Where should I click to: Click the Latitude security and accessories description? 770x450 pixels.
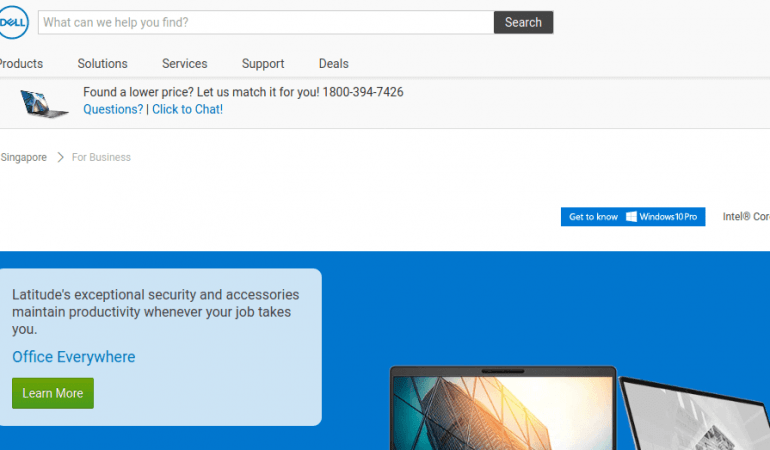[156, 312]
